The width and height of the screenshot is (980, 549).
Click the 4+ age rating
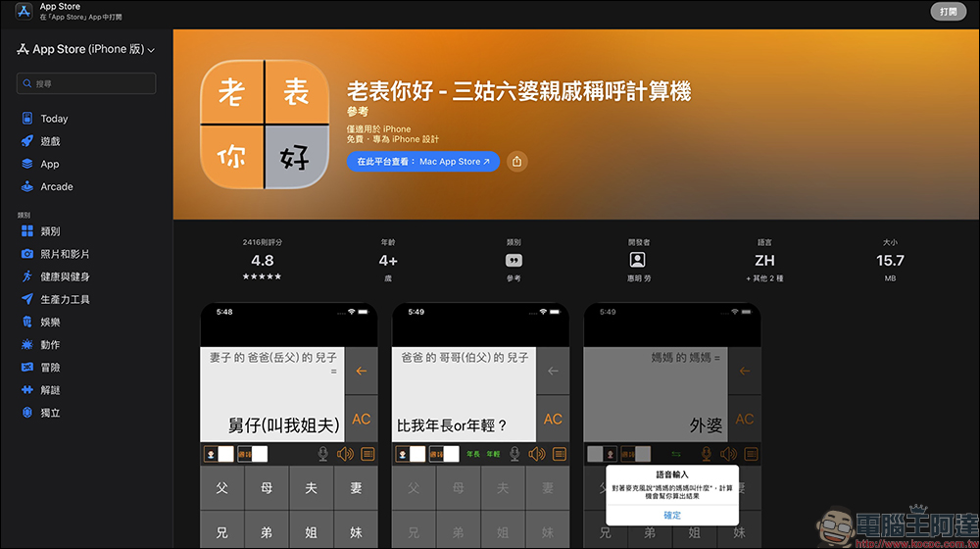(388, 260)
